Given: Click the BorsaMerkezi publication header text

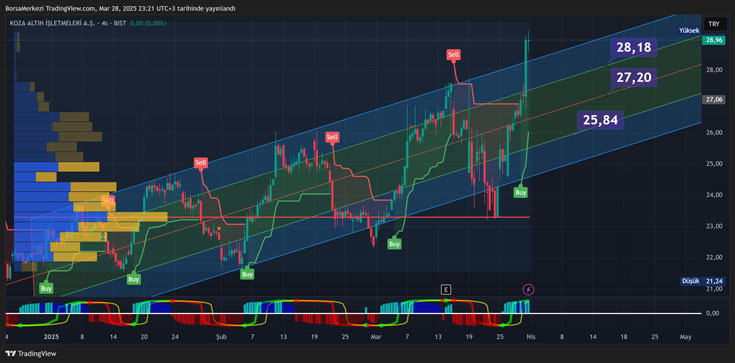Looking at the screenshot, I should [121, 8].
